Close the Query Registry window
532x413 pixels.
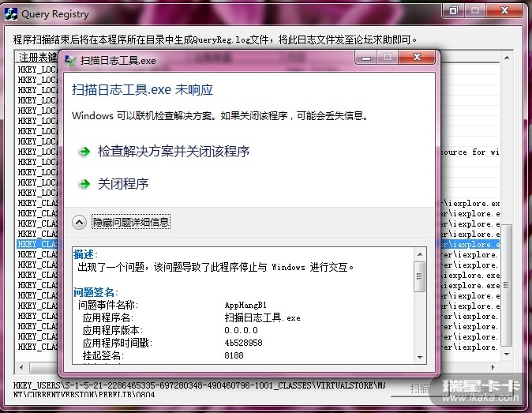[x=504, y=10]
